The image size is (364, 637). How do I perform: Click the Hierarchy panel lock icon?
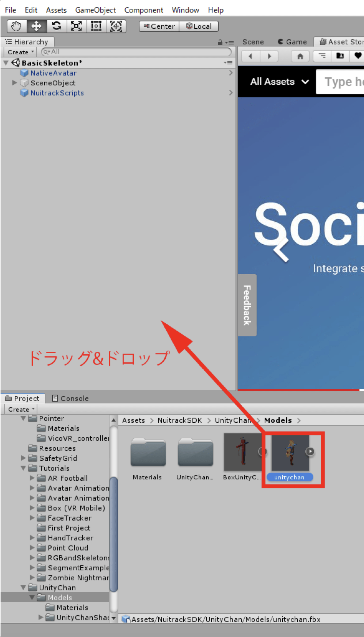pos(220,42)
